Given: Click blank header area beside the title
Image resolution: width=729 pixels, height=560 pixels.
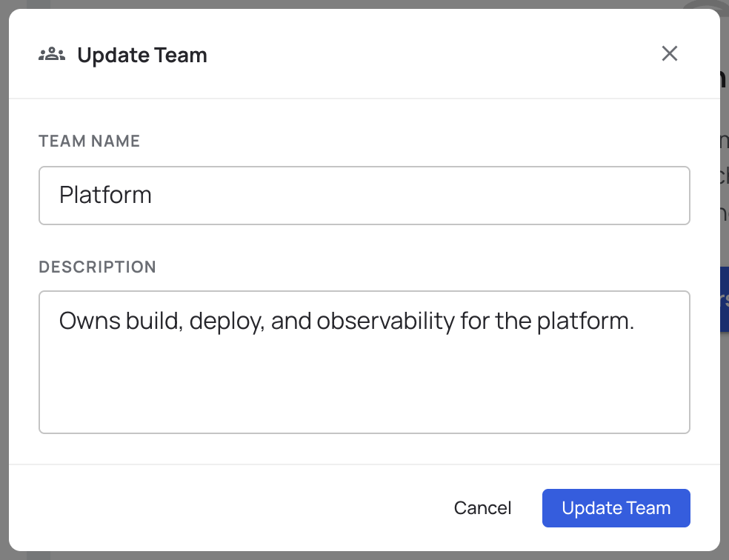Looking at the screenshot, I should coord(433,54).
